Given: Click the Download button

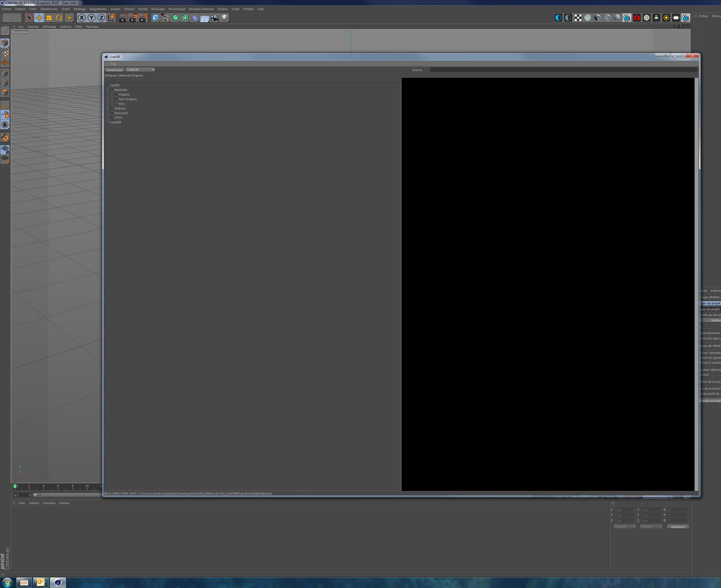Looking at the screenshot, I should tap(114, 70).
